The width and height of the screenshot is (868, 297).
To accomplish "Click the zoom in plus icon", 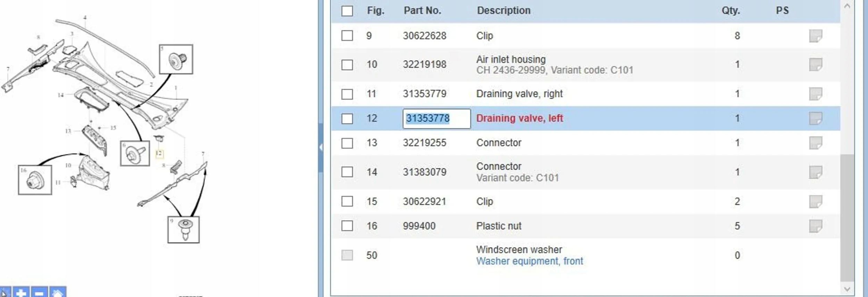I will coord(21,292).
